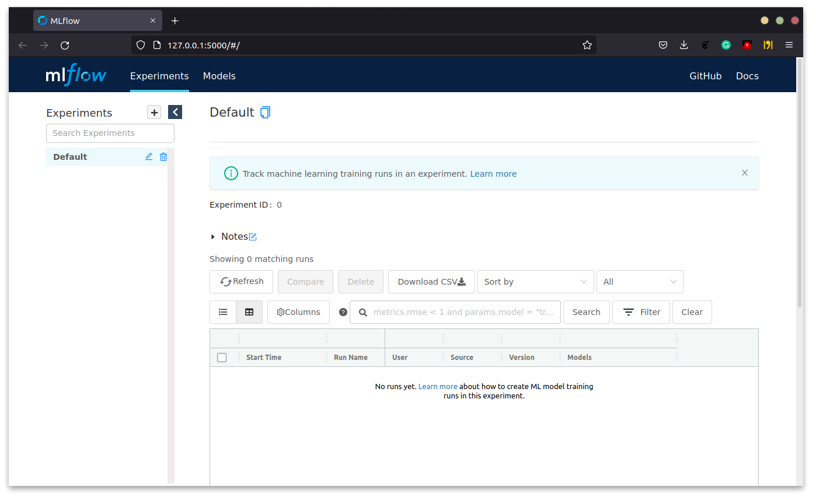Click the experiments list scrollbar
816x504 pixels.
[x=171, y=316]
